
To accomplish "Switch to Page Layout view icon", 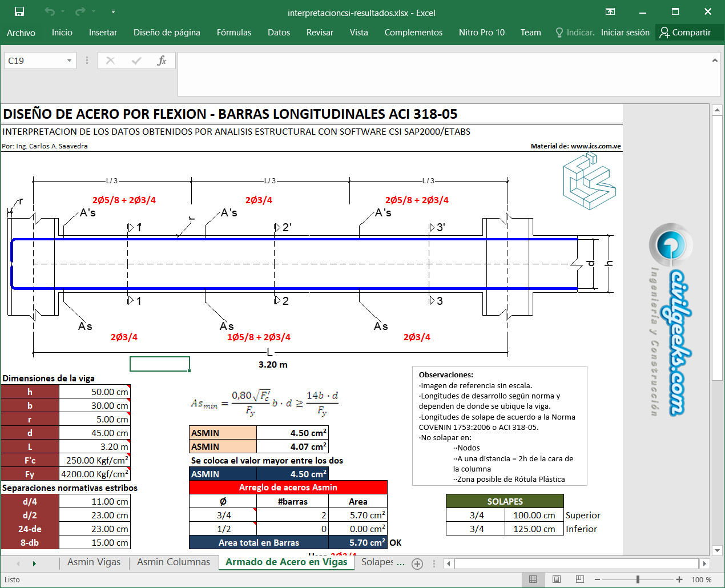I will pos(557,579).
